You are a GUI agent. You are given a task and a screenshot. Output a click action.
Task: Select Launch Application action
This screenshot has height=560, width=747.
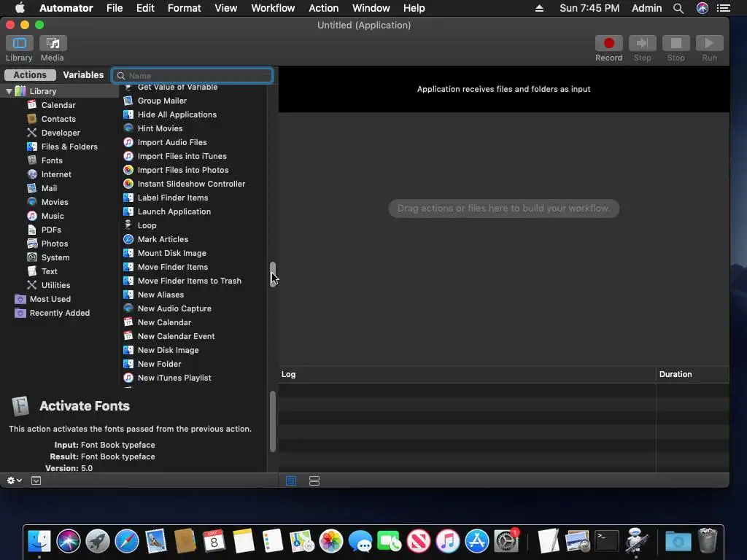coord(174,211)
